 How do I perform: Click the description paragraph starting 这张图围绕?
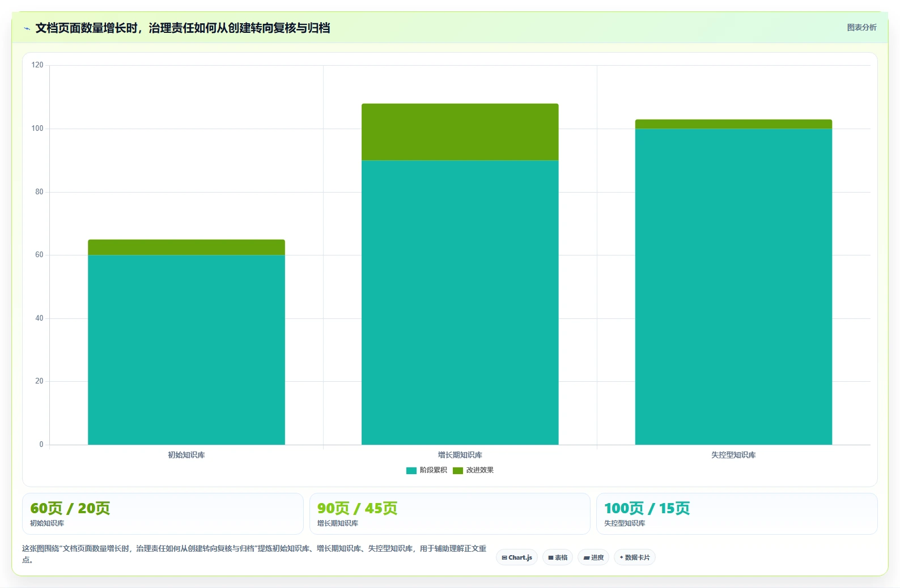(254, 554)
